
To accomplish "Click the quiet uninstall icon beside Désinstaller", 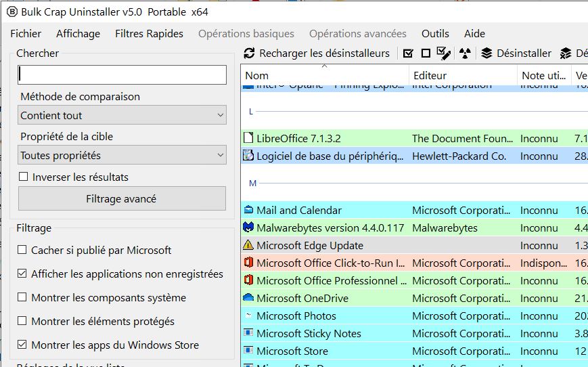I will pos(566,53).
